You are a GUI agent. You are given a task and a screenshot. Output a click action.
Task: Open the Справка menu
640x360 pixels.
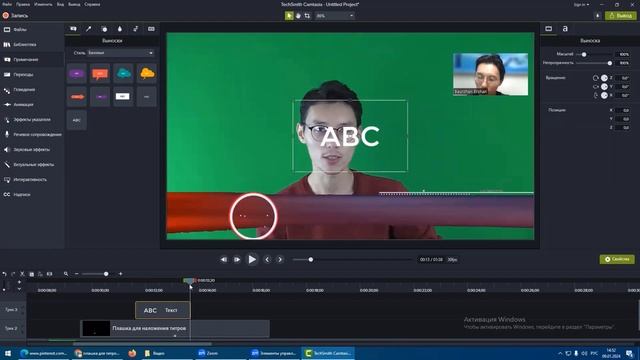(x=92, y=4)
